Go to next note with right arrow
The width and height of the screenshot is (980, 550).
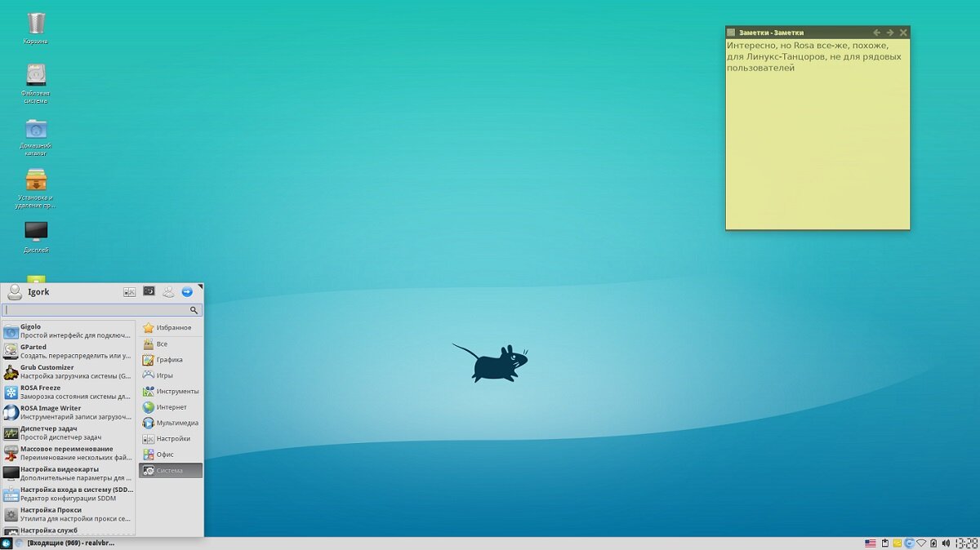[890, 32]
